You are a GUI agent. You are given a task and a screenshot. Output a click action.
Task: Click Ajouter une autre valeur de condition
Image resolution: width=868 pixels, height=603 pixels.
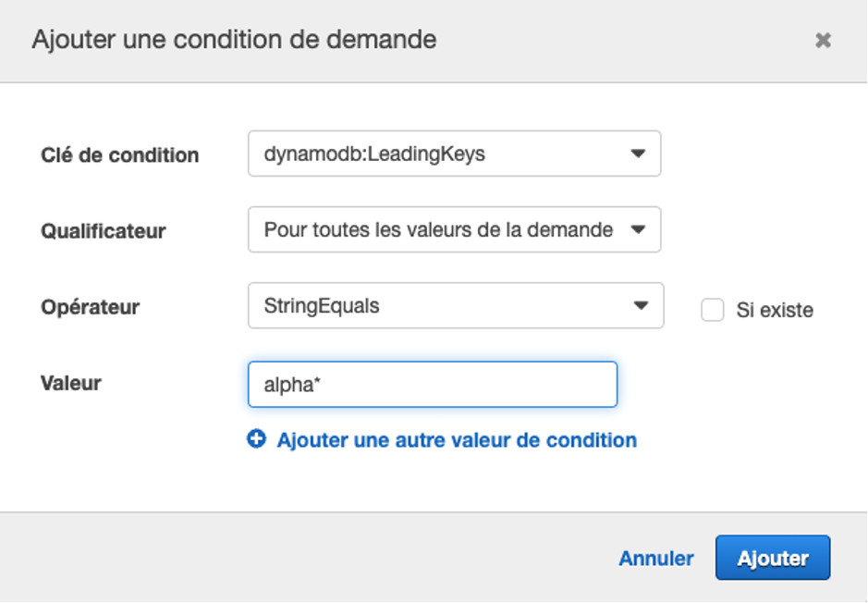coord(456,440)
